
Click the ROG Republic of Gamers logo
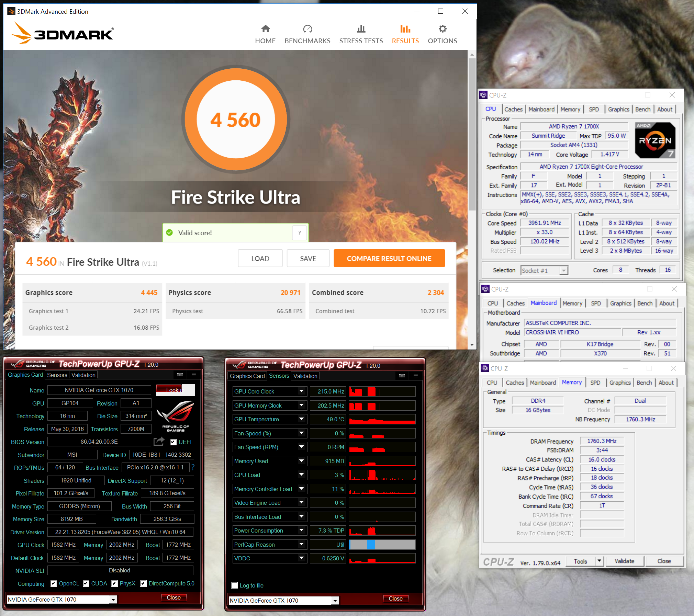tap(176, 416)
